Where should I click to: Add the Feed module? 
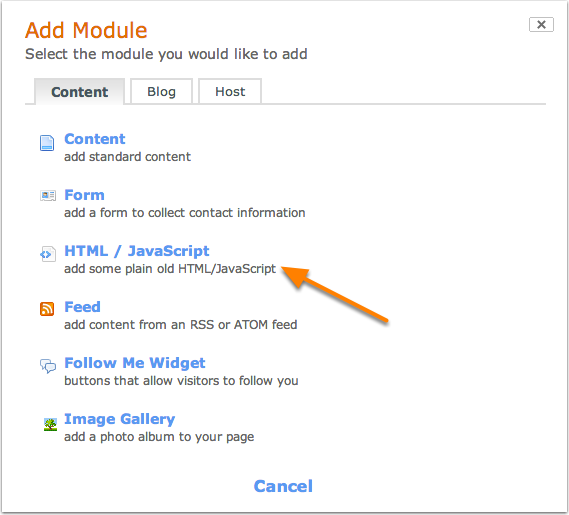click(82, 307)
